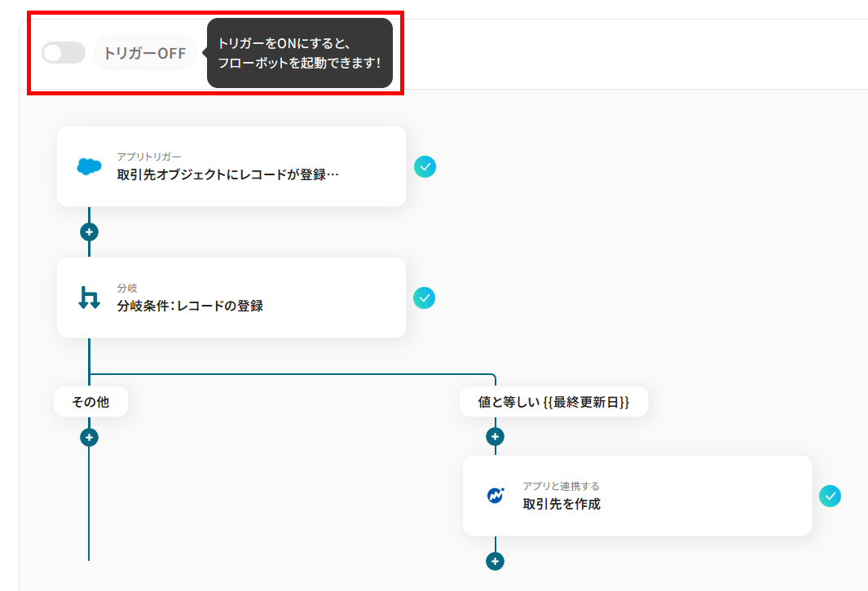
Task: Open the Salesforce app trigger card
Action: tap(231, 166)
